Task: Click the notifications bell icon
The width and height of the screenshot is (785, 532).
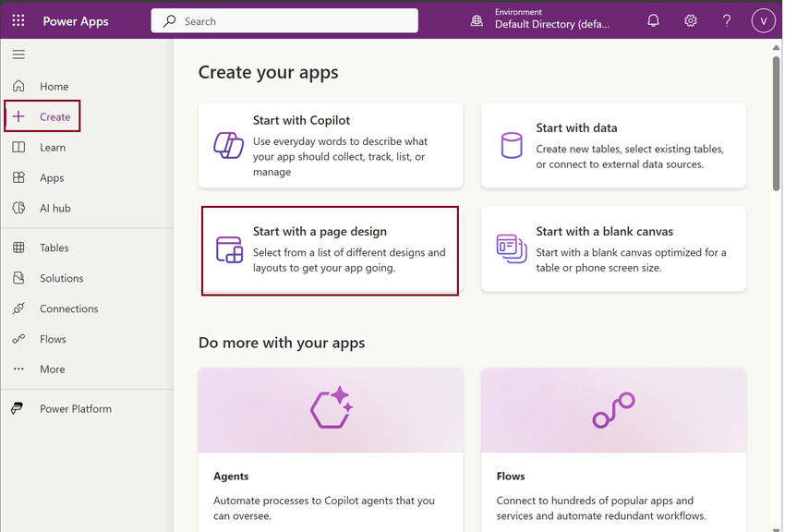Action: 653,20
